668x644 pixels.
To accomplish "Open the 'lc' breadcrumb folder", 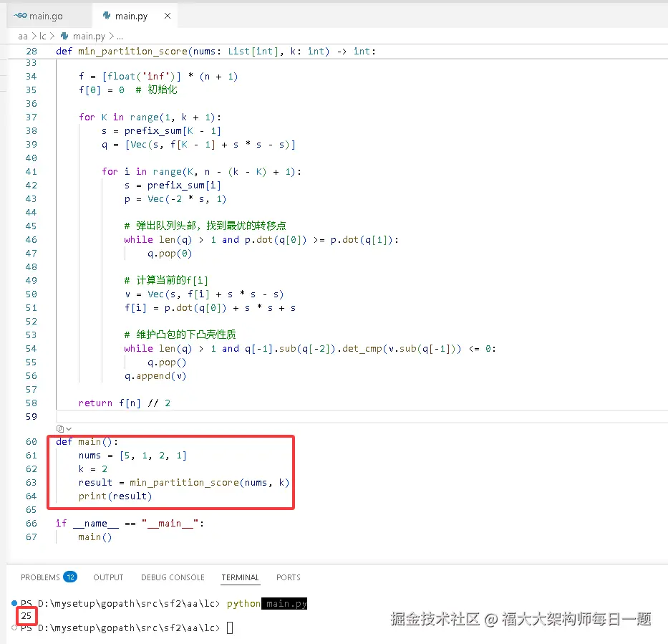I will coord(43,37).
